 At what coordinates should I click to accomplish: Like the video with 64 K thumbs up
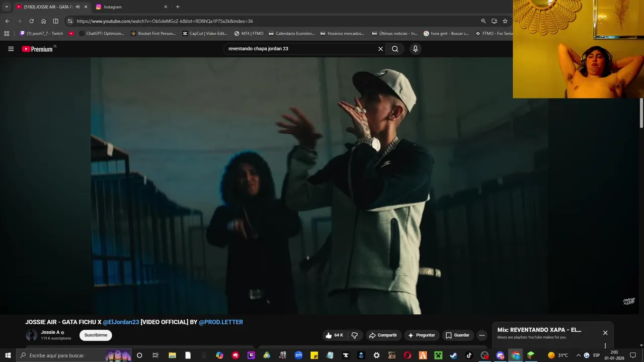(335, 335)
